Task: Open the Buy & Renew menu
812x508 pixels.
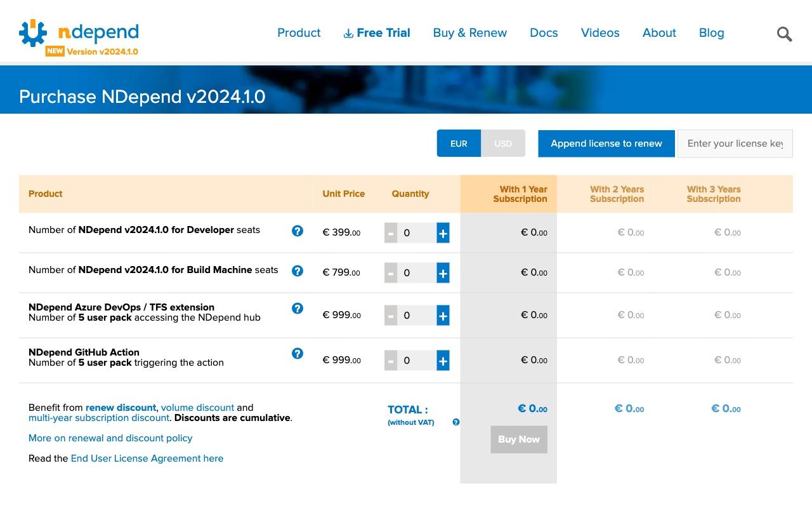Action: click(x=470, y=33)
